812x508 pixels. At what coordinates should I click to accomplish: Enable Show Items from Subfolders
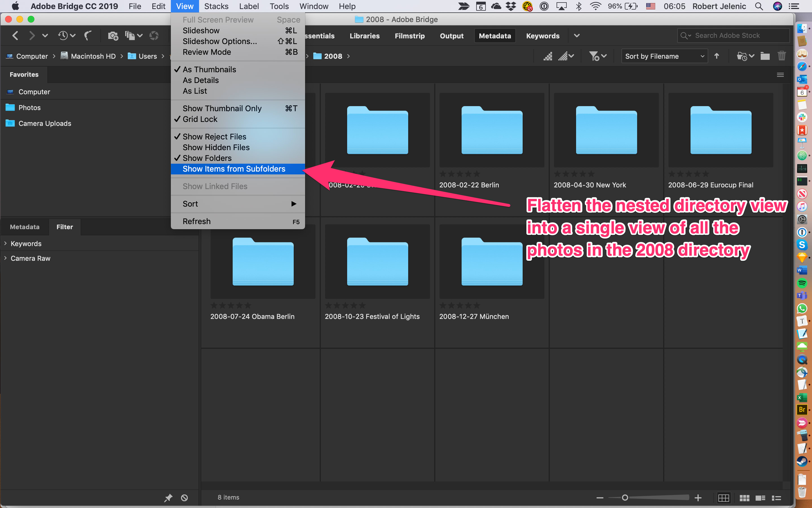[x=238, y=169]
